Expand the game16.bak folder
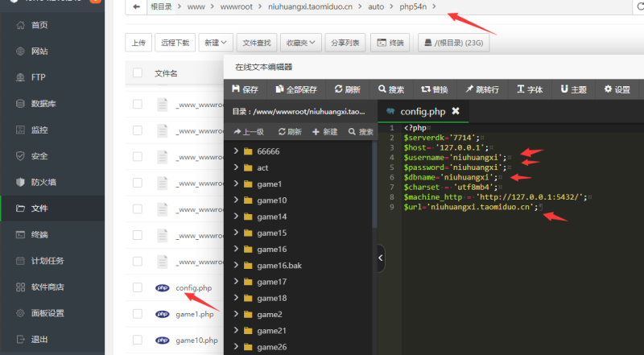 pos(236,265)
